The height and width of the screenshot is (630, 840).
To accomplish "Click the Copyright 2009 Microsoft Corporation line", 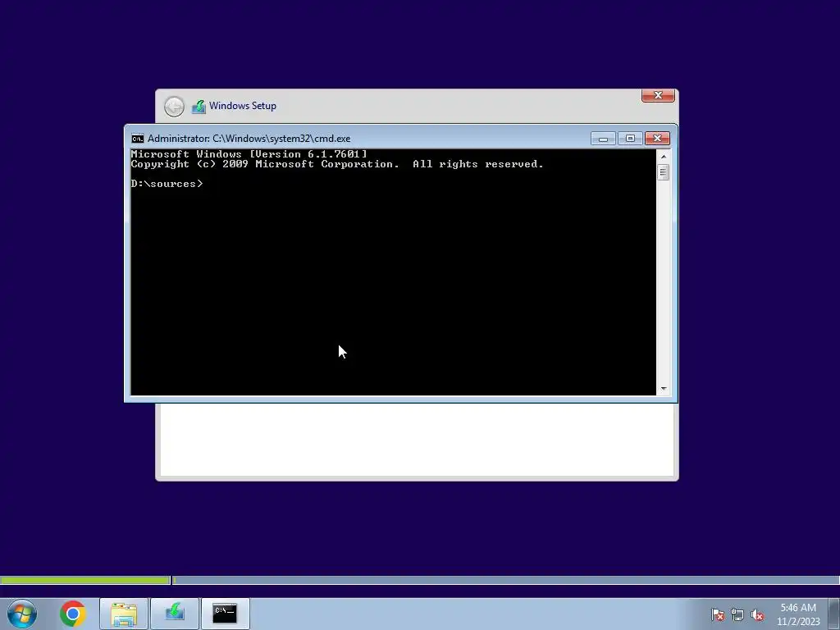I will (337, 164).
